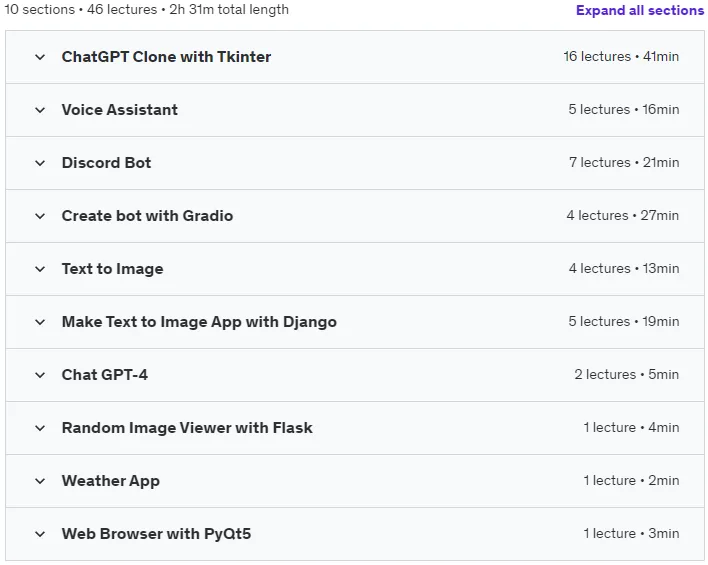Expand the Text to Image section chevron
The height and width of the screenshot is (565, 708).
pyautogui.click(x=40, y=269)
